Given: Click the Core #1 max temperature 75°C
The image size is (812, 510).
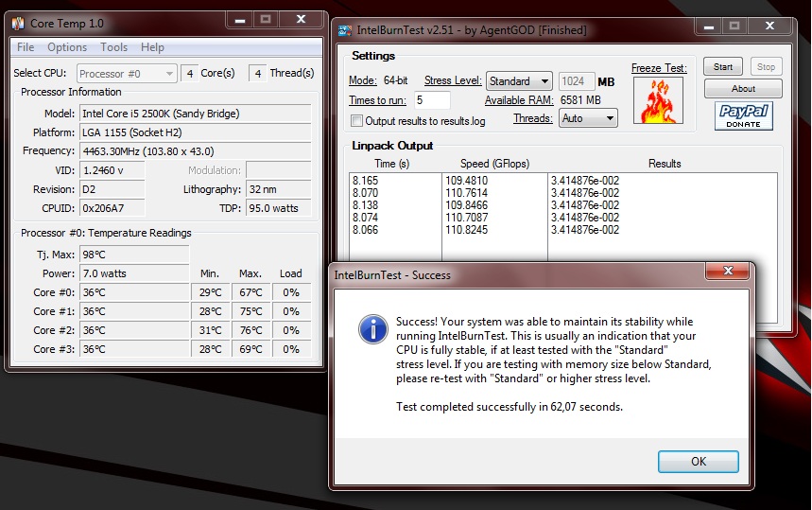Looking at the screenshot, I should tap(251, 311).
